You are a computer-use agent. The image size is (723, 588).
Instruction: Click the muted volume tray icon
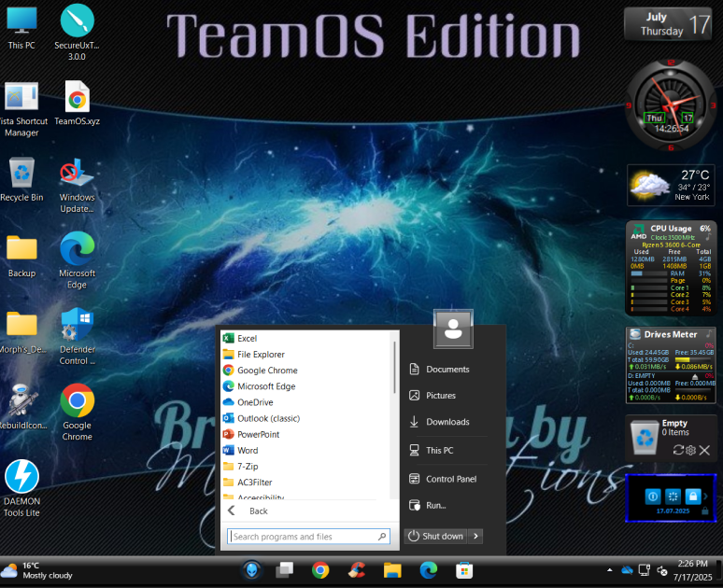tap(662, 570)
